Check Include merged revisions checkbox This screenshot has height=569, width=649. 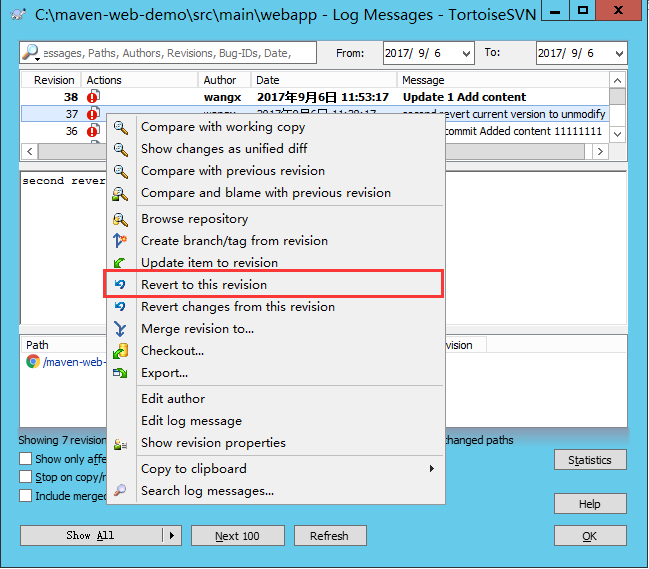(x=26, y=495)
